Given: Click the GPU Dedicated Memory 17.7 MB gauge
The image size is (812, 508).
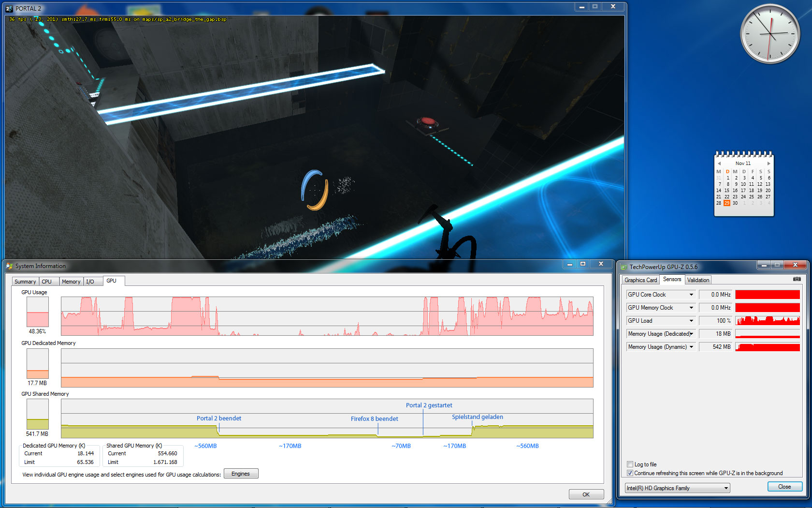Looking at the screenshot, I should [38, 363].
